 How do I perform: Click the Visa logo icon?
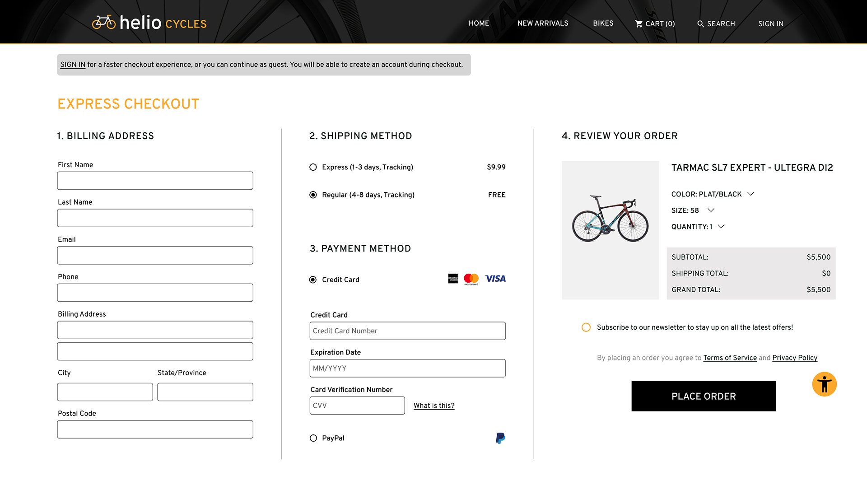495,279
